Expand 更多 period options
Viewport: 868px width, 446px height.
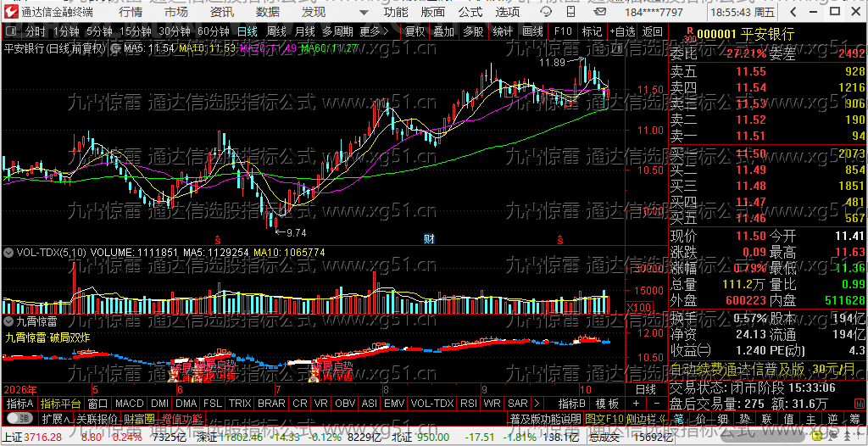coord(374,31)
